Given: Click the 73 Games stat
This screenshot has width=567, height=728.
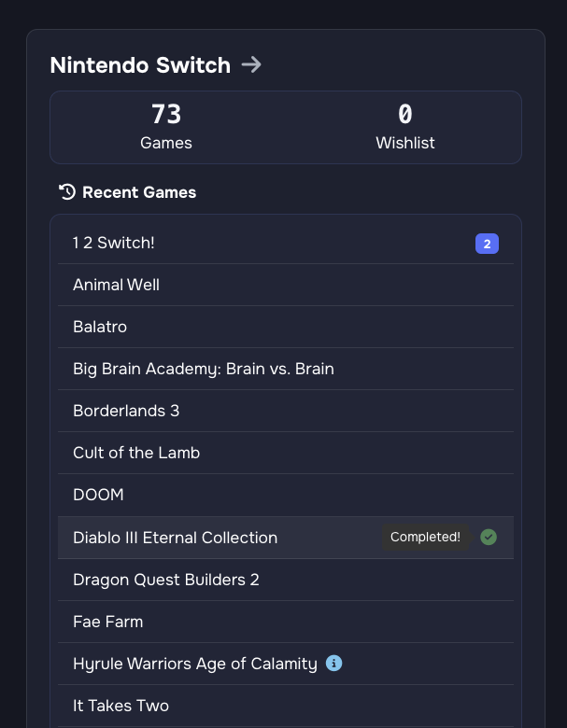Looking at the screenshot, I should [166, 127].
